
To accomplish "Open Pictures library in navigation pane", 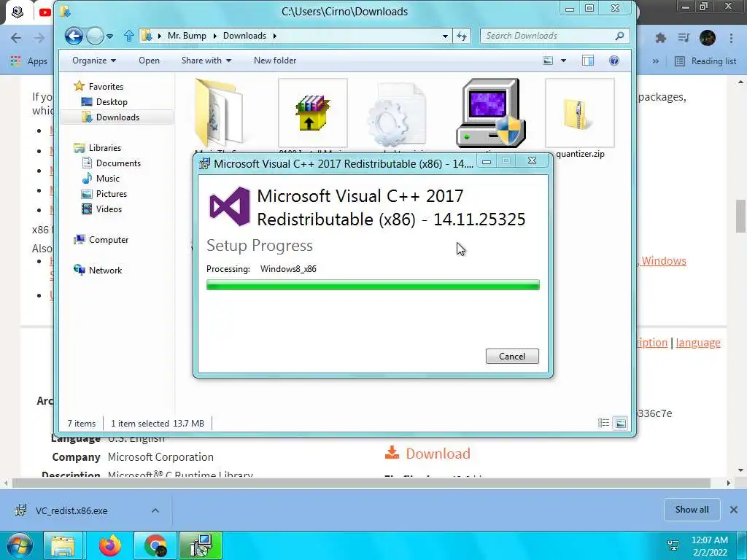I will (x=104, y=194).
